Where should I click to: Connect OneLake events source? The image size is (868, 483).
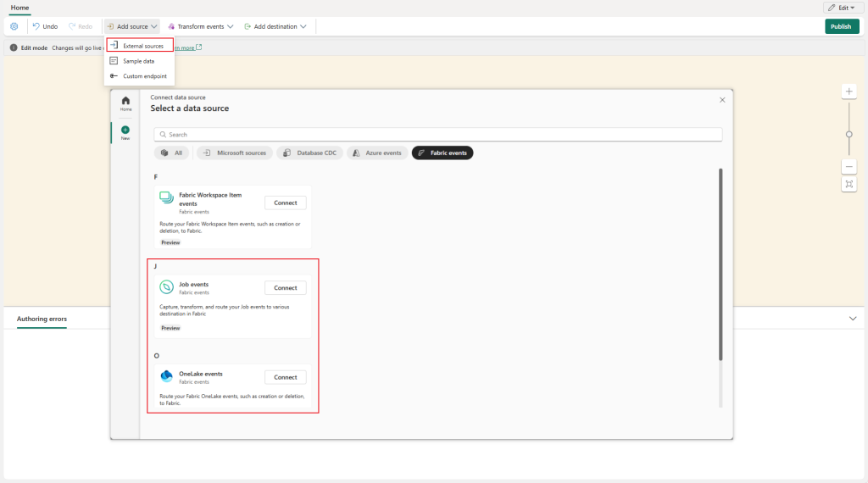(x=286, y=377)
